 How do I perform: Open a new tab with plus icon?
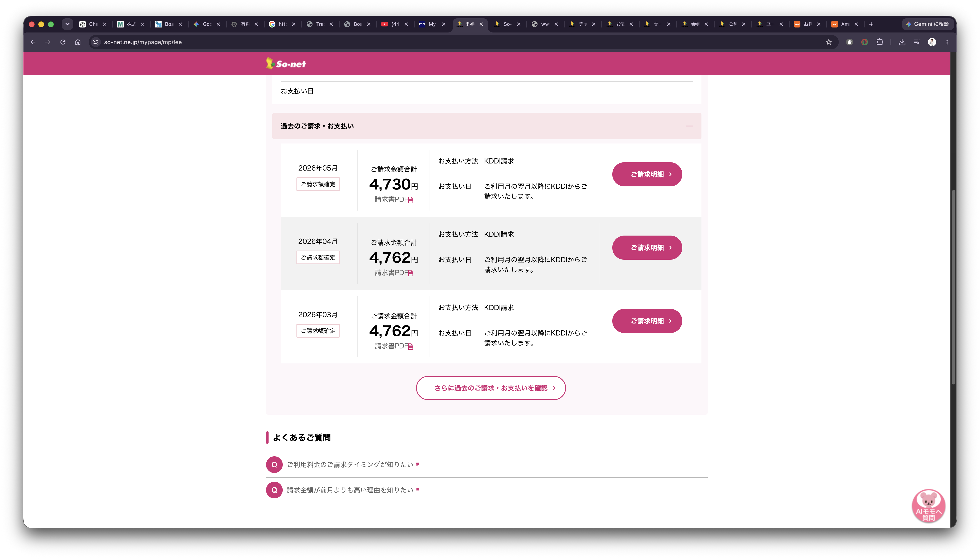pos(871,24)
